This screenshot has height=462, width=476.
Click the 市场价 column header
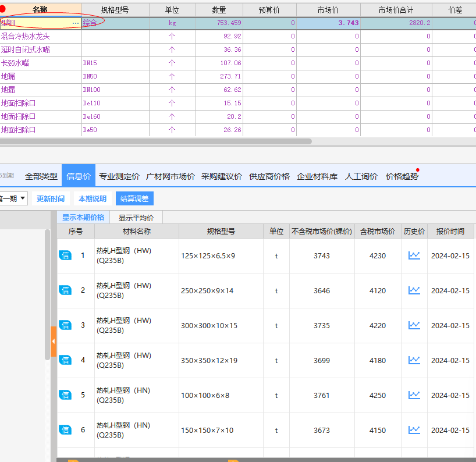[x=328, y=10]
